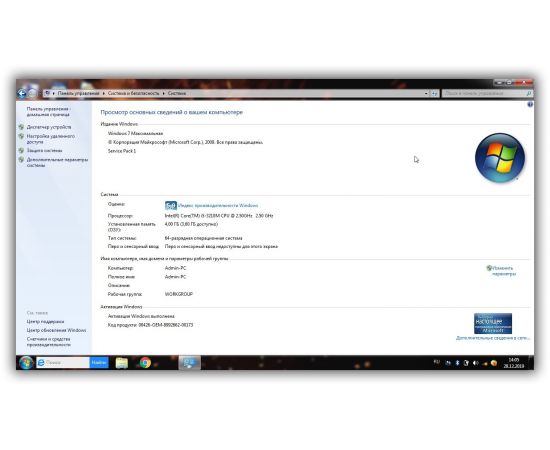The width and height of the screenshot is (550, 450).
Task: Click the Forward navigation arrow button
Action: point(32,93)
